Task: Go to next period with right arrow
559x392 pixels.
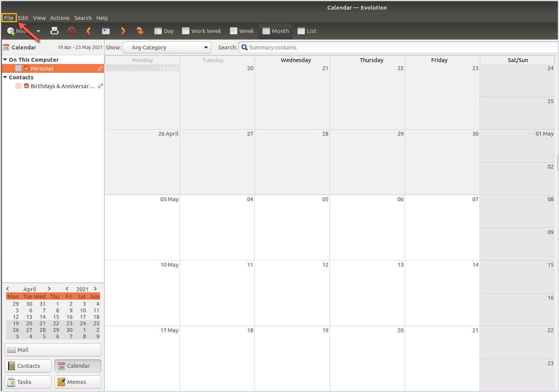Action: pyautogui.click(x=123, y=31)
